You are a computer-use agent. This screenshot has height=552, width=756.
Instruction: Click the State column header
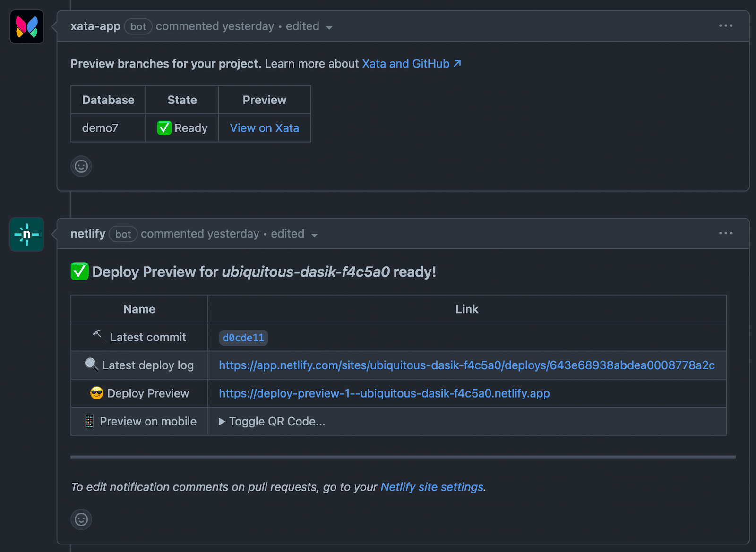[x=182, y=100]
